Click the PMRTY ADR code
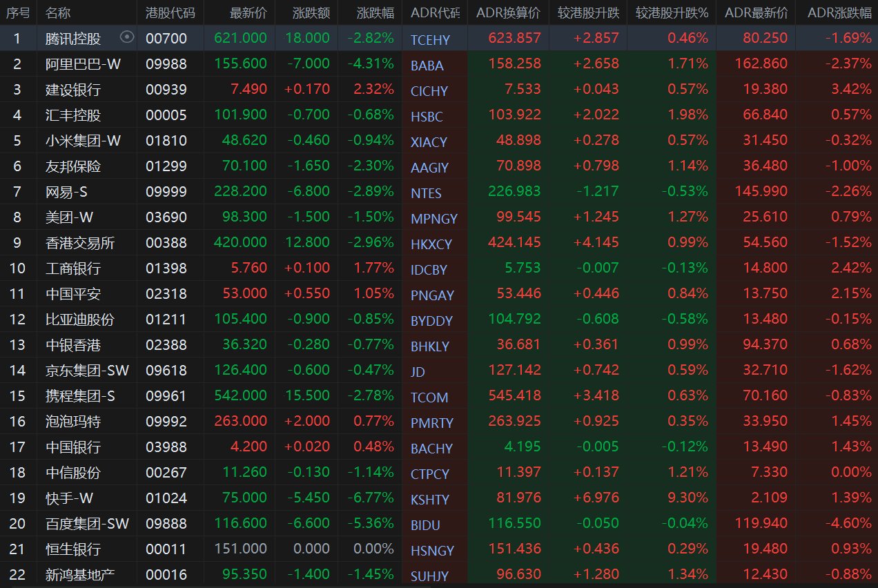The height and width of the screenshot is (588, 878). pos(431,423)
